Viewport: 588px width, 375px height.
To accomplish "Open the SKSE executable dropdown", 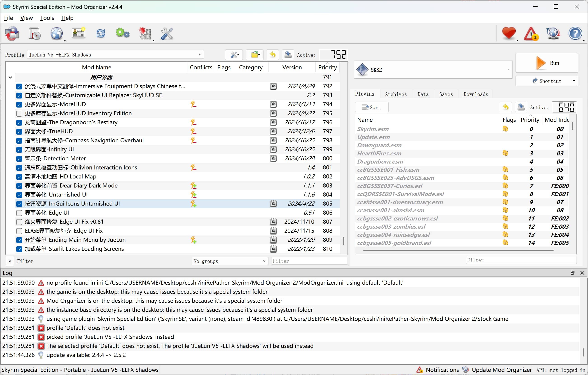I will (x=433, y=70).
